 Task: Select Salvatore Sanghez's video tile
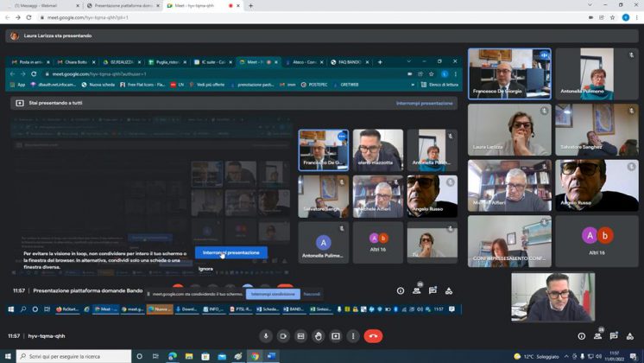597,130
